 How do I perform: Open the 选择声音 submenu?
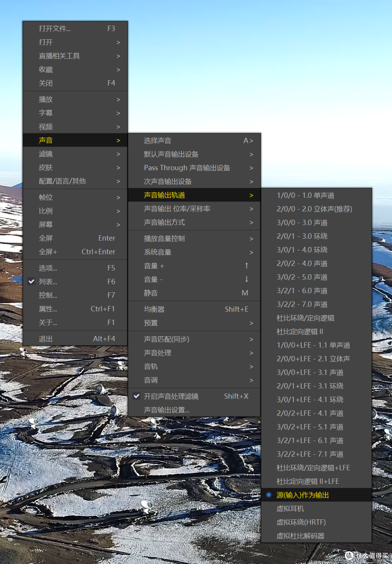tap(194, 141)
